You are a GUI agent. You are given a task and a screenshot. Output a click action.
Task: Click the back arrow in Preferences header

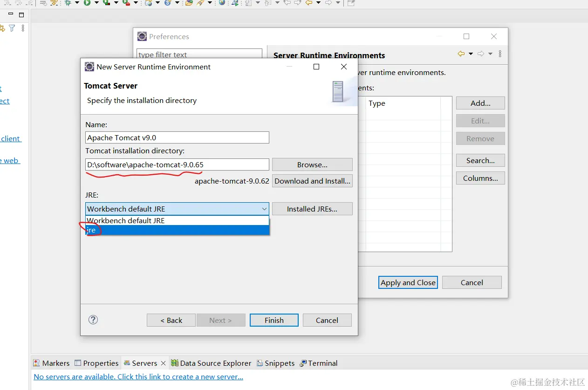pos(461,54)
